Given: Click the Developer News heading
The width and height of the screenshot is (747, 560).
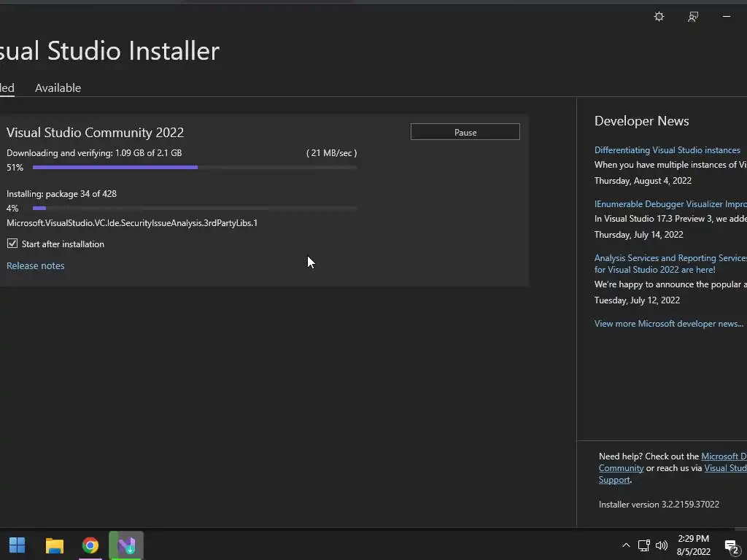Looking at the screenshot, I should coord(642,121).
